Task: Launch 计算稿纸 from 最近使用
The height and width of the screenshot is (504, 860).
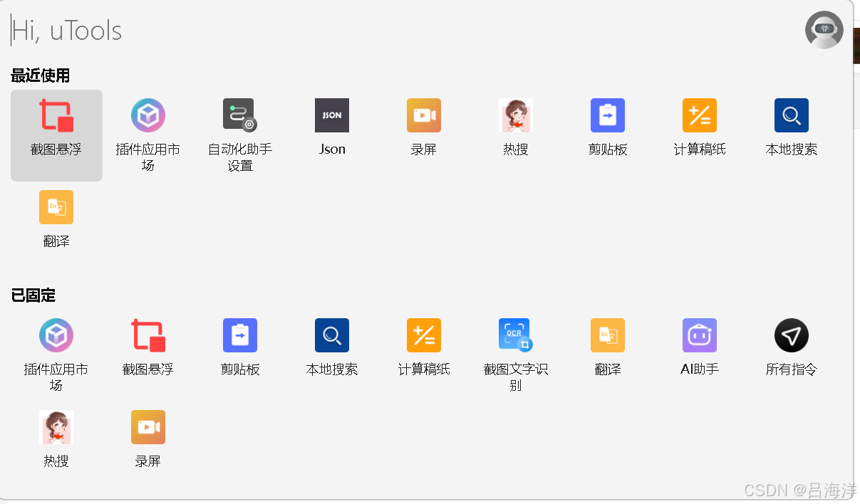Action: pos(700,135)
